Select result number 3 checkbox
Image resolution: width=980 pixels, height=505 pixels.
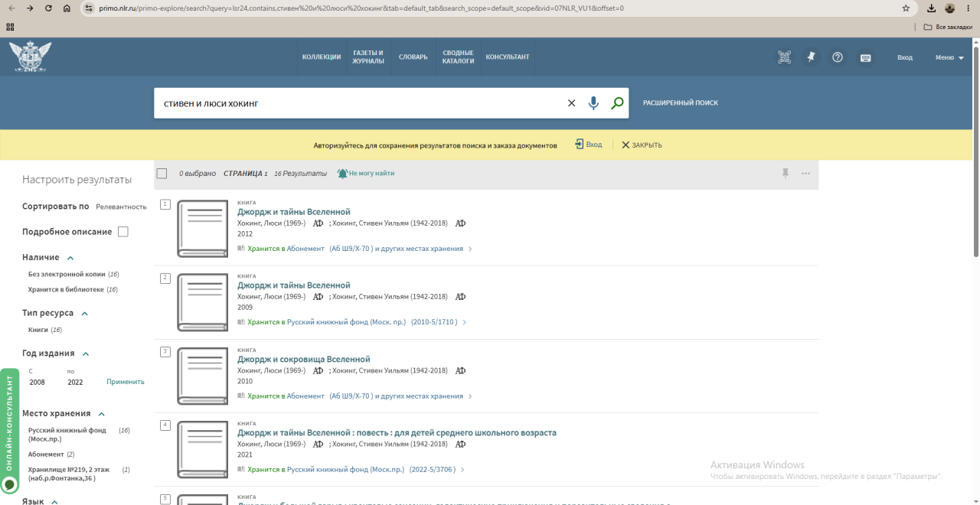point(165,351)
